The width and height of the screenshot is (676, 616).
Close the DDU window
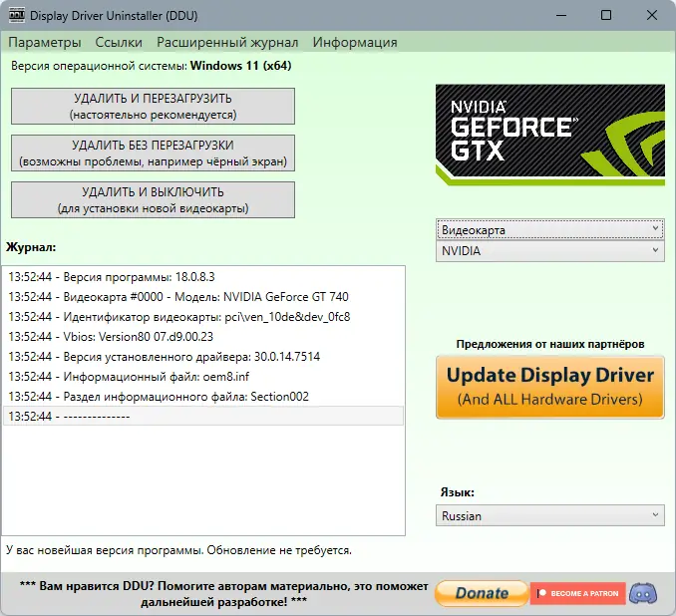[652, 16]
